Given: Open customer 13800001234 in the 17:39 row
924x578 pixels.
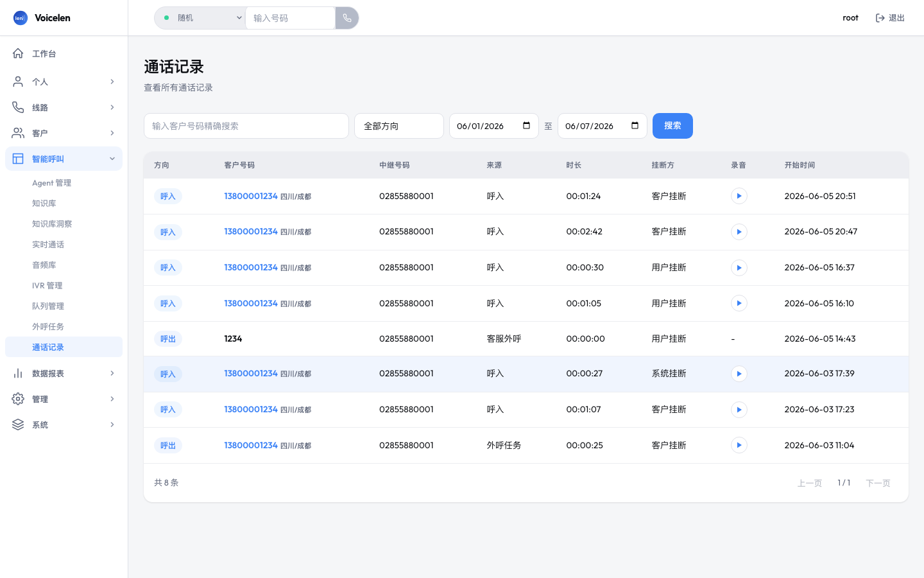Looking at the screenshot, I should click(x=251, y=373).
